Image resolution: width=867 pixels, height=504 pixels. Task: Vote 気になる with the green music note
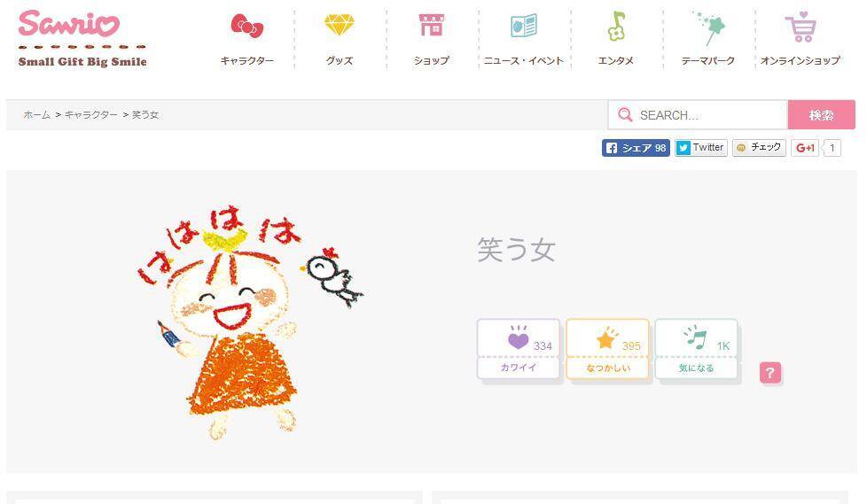[x=696, y=349]
